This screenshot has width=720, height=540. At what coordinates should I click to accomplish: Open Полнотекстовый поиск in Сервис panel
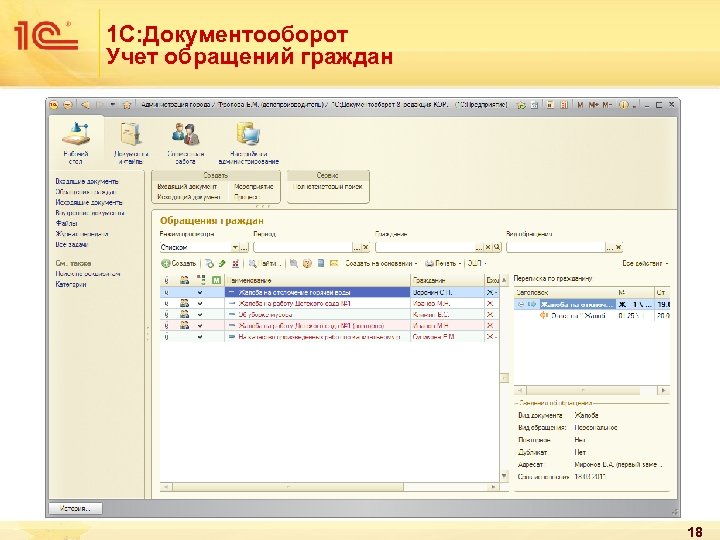[x=328, y=187]
